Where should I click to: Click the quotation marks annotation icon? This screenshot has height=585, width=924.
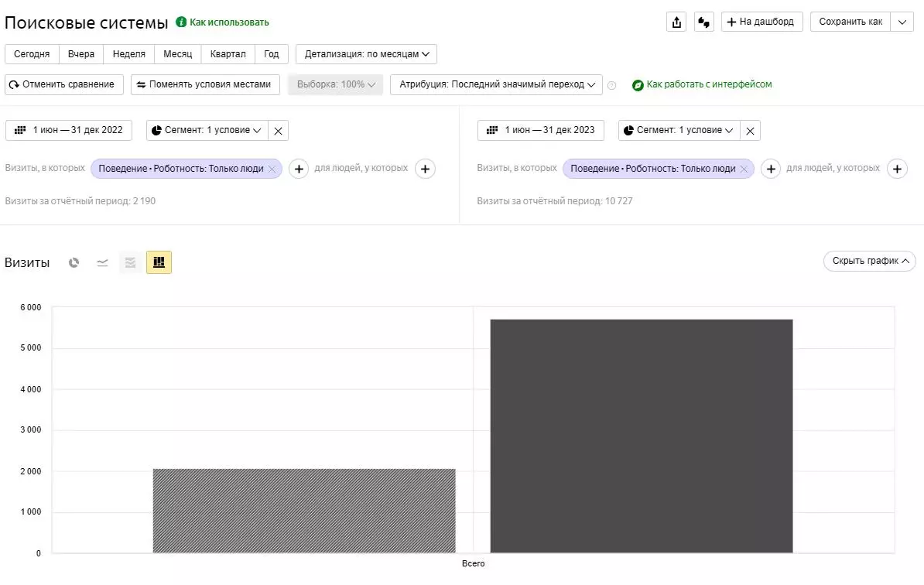pos(703,22)
